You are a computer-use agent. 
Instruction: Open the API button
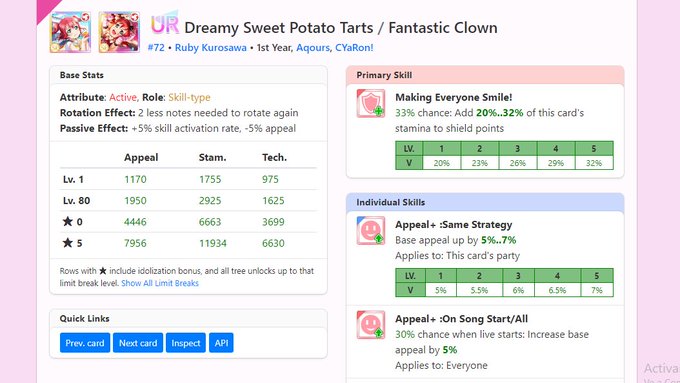tap(221, 343)
